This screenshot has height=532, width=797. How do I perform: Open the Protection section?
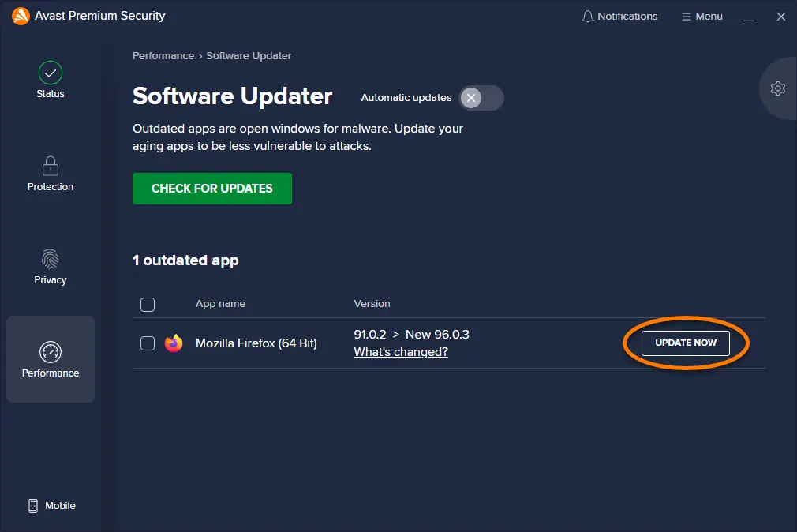click(51, 174)
